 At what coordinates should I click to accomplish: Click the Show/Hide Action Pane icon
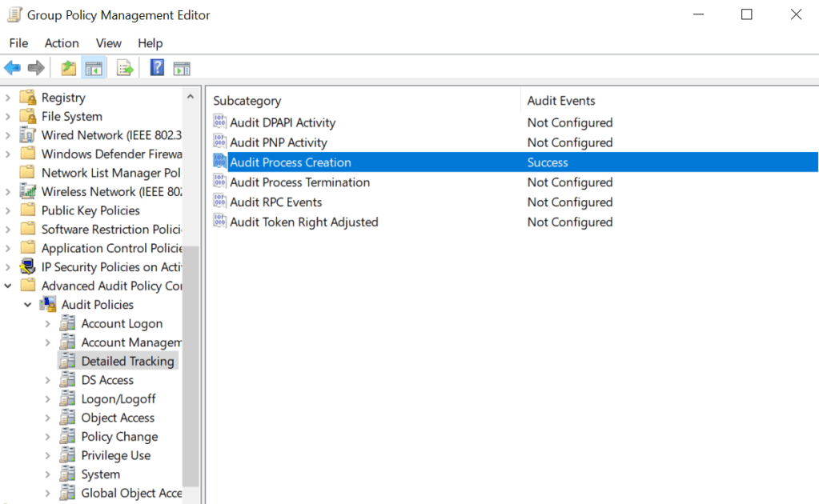click(x=182, y=68)
